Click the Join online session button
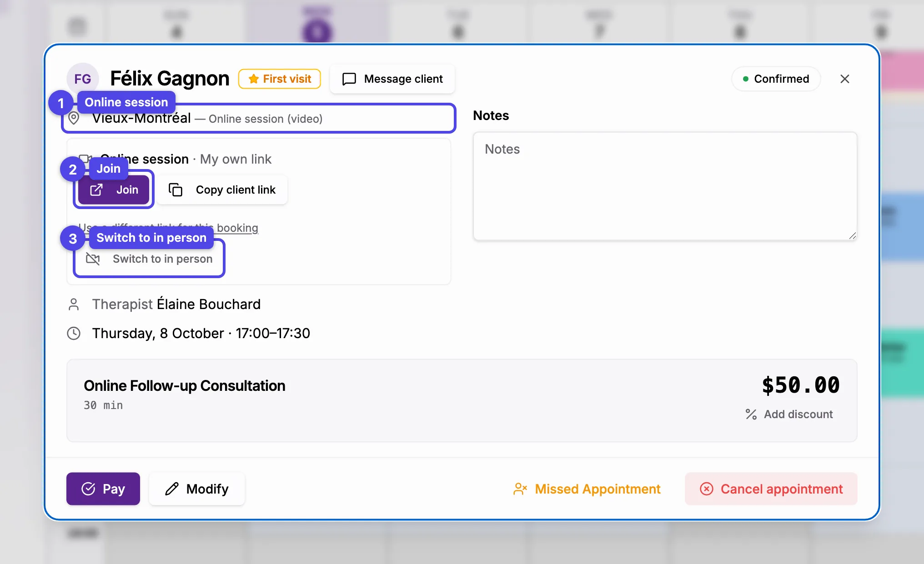This screenshot has height=564, width=924. [114, 190]
